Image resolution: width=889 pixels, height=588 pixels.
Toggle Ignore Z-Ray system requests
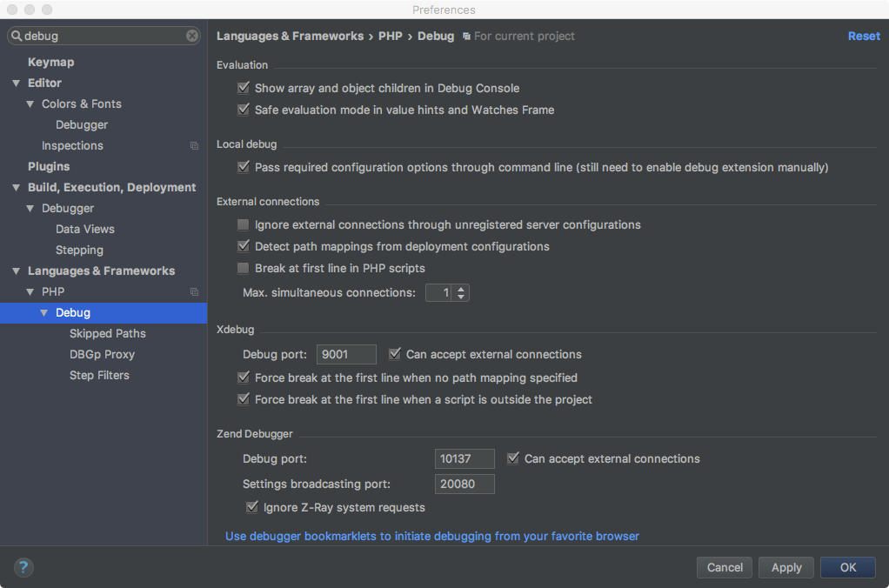(252, 507)
